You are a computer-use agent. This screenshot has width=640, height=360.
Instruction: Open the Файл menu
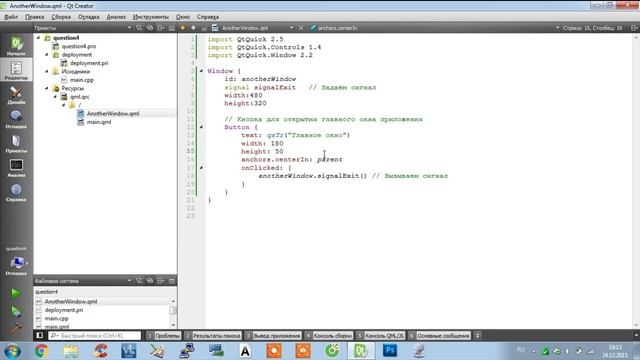pos(11,17)
